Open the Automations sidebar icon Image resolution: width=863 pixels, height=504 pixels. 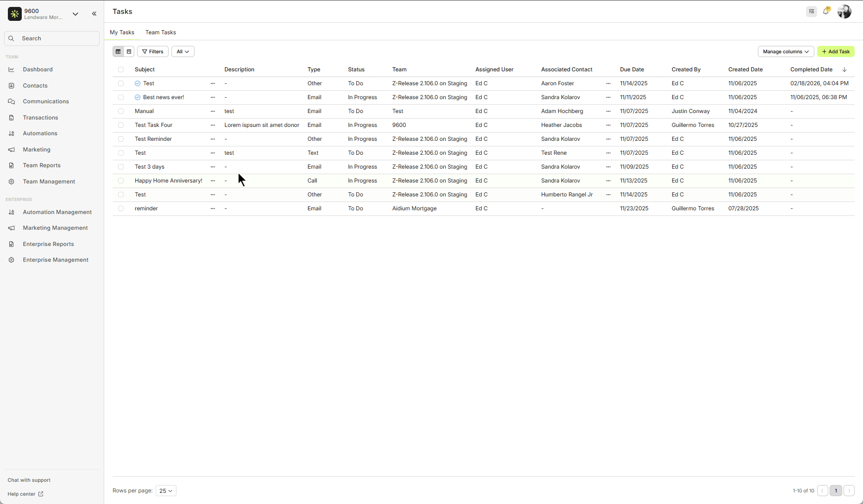pyautogui.click(x=12, y=133)
